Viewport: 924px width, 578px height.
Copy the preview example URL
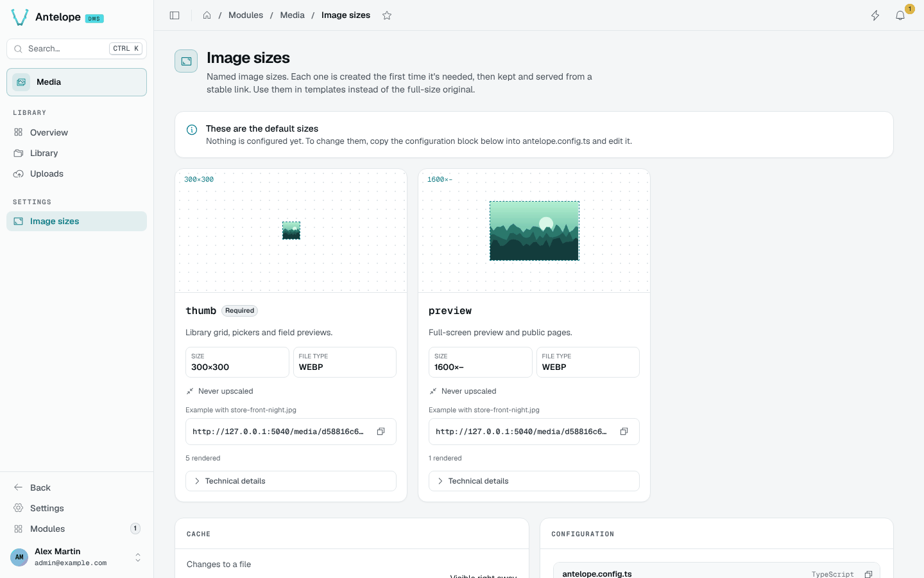click(624, 432)
